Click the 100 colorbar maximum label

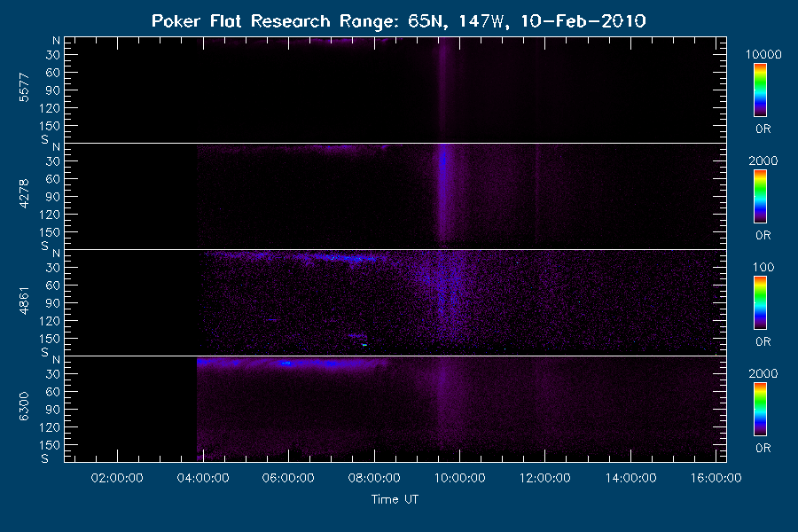763,267
